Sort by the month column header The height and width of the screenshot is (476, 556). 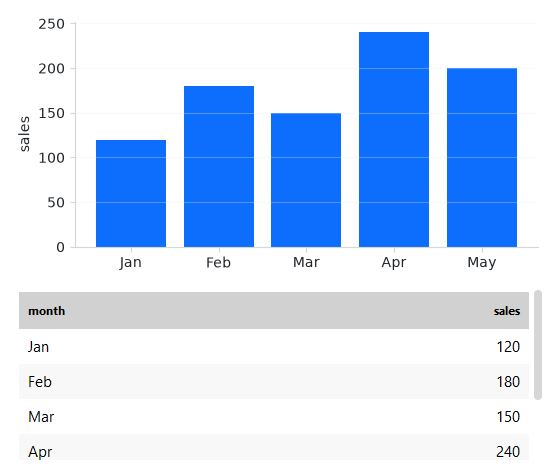[46, 311]
